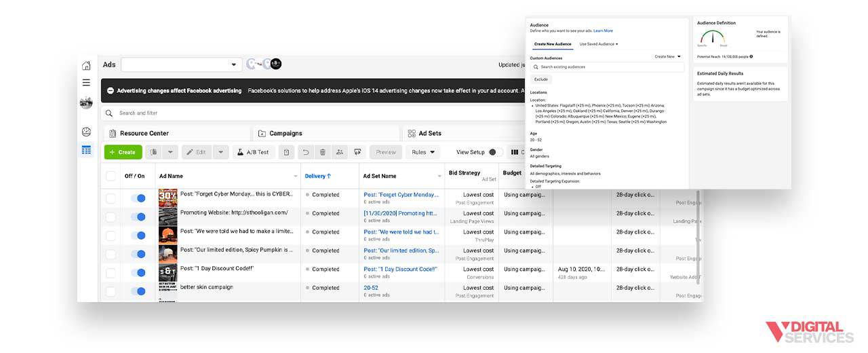The height and width of the screenshot is (353, 868).
Task: Click the Off / On column header
Action: coord(134,176)
